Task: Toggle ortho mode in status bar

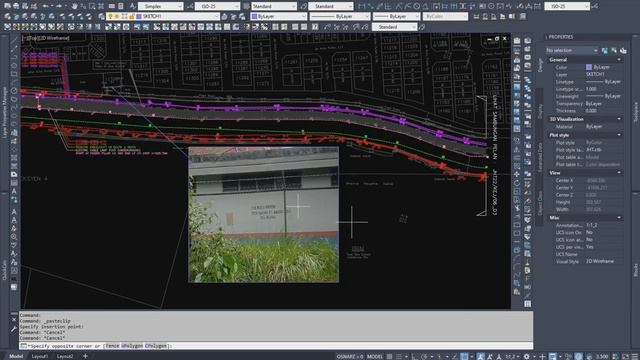Action: 415,356
